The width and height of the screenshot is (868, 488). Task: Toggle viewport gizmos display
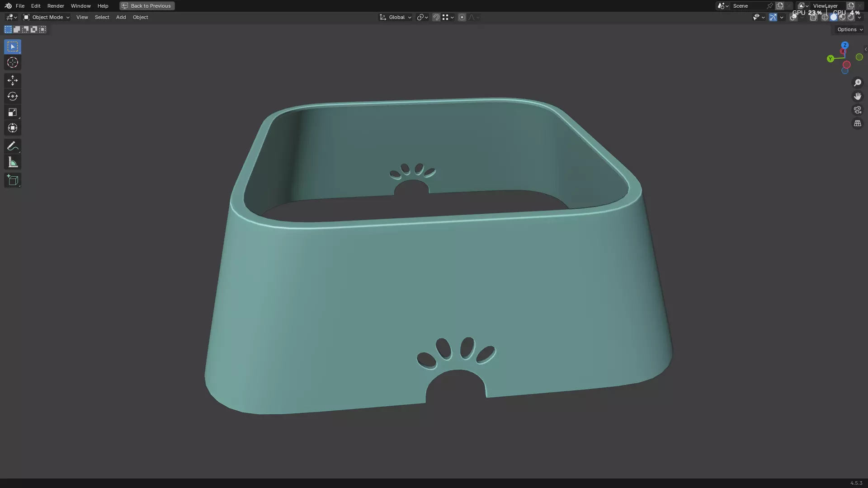(773, 17)
